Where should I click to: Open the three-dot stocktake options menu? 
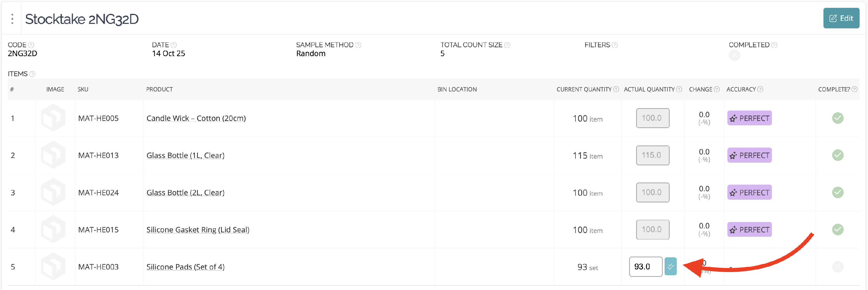pyautogui.click(x=12, y=19)
